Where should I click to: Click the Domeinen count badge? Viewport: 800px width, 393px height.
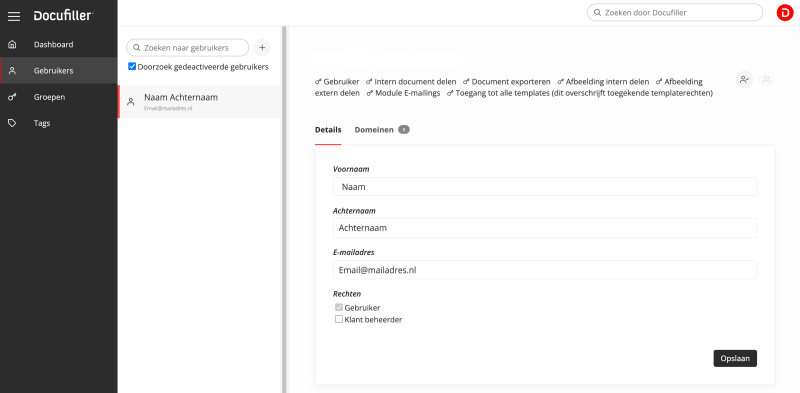pos(404,130)
